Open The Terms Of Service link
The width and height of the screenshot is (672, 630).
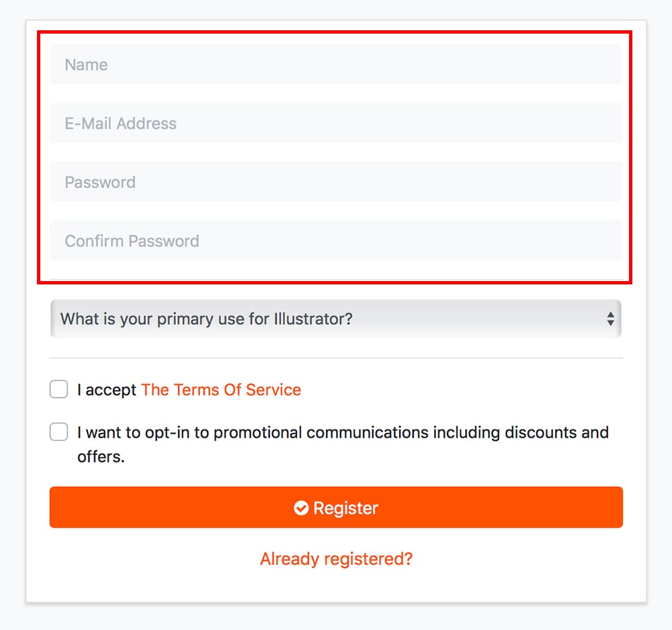221,390
